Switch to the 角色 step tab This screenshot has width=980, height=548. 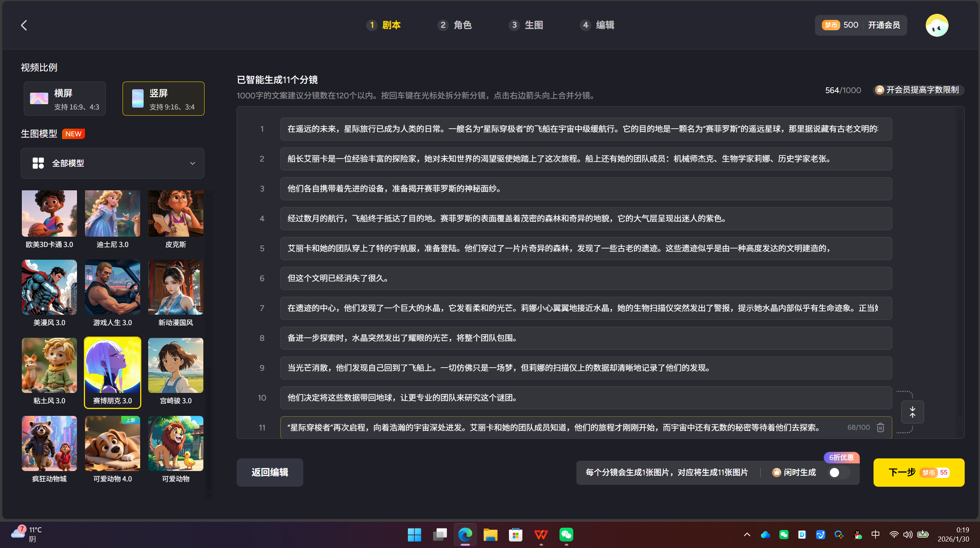click(455, 25)
